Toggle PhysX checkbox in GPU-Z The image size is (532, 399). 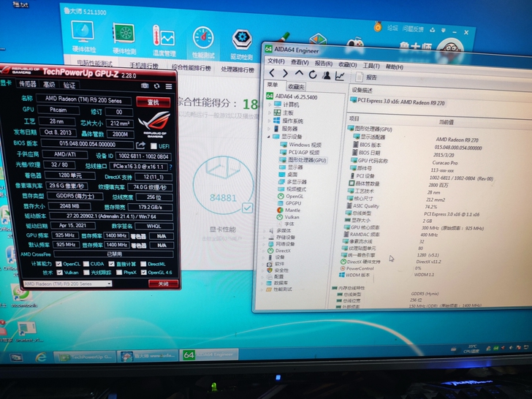pos(119,273)
